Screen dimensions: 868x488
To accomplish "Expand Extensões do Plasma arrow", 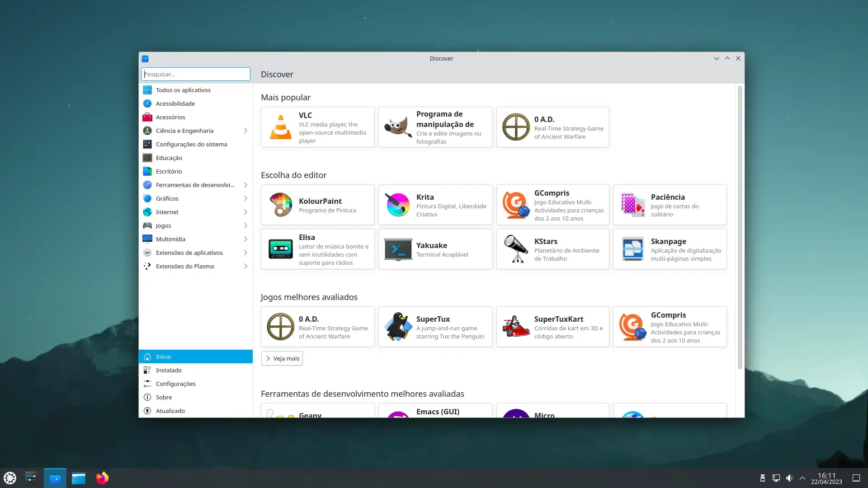I will click(245, 266).
